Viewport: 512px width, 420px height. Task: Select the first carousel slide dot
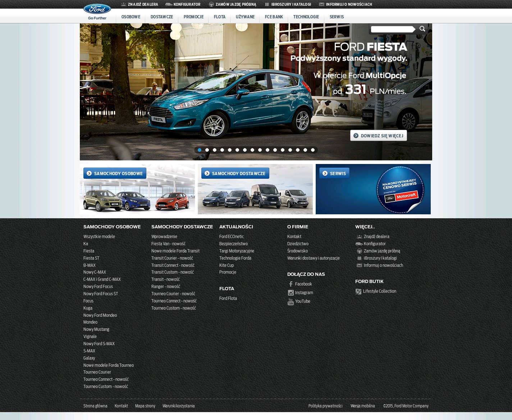(x=200, y=150)
